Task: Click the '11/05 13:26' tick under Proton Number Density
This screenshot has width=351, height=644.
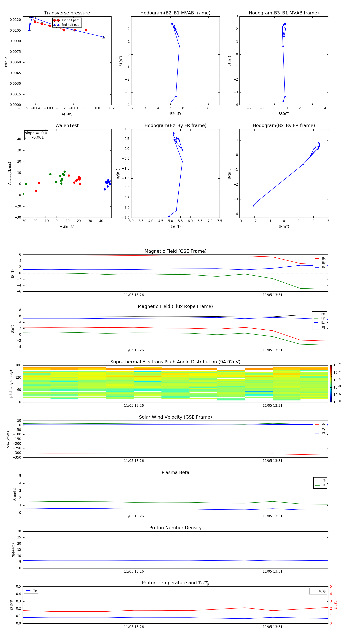Action: [134, 571]
